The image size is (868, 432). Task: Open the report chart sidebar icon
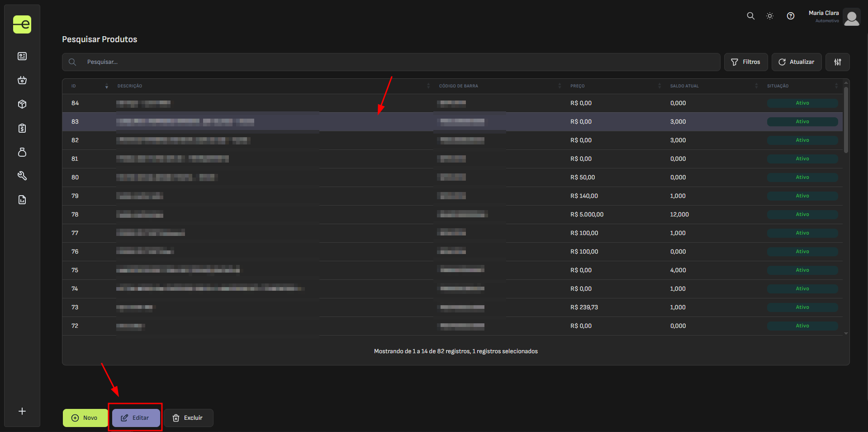point(22,200)
